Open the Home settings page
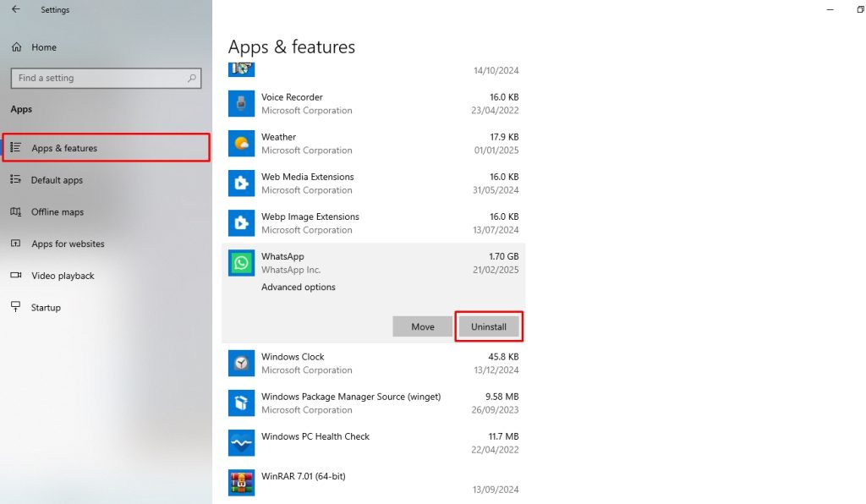The height and width of the screenshot is (504, 866). click(106, 47)
